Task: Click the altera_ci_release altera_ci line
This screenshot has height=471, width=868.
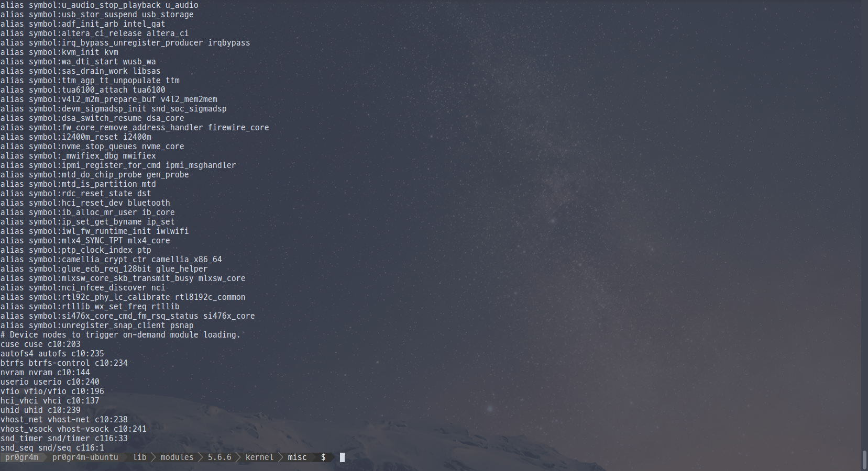Action: [95, 33]
